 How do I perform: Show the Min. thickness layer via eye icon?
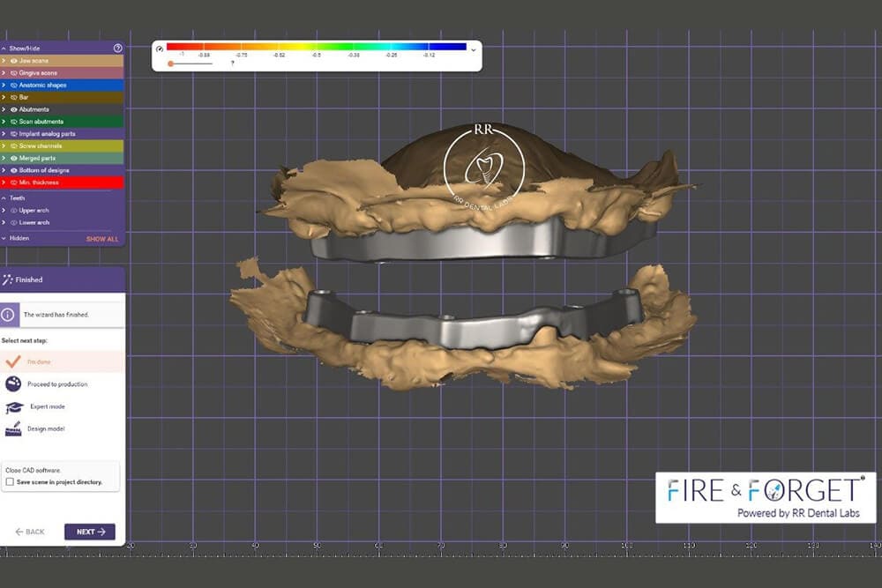[14, 182]
